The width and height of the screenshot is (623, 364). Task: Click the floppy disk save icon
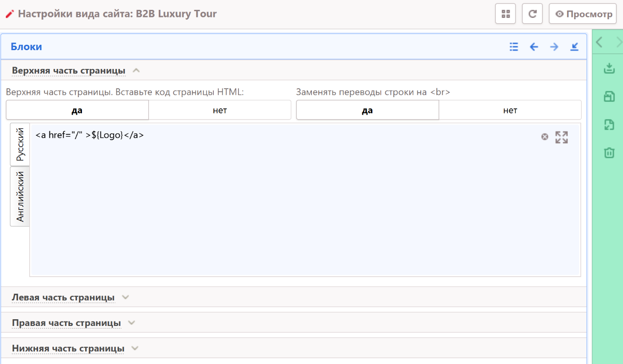609,97
